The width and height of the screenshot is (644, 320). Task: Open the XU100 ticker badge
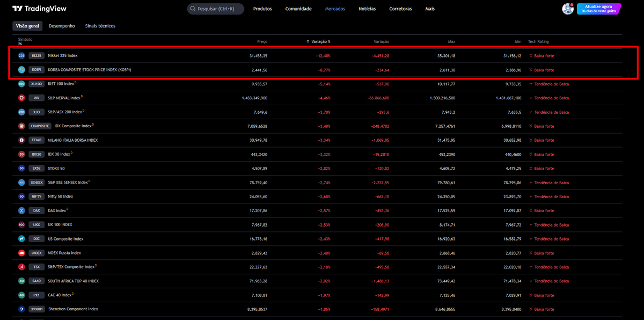36,84
